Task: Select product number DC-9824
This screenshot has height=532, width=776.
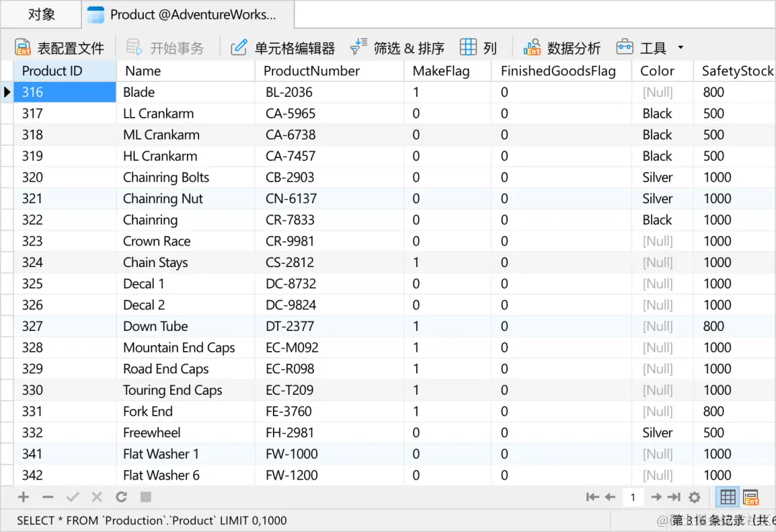Action: [330, 304]
